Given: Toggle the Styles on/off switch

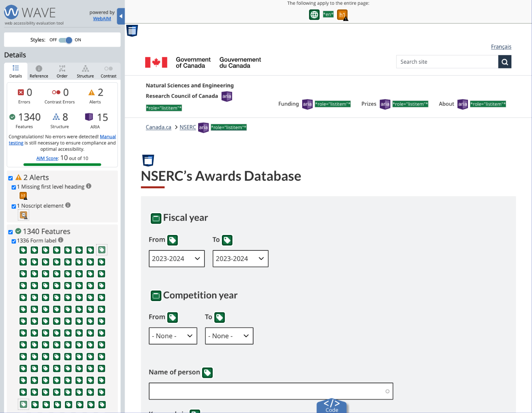Looking at the screenshot, I should point(66,40).
